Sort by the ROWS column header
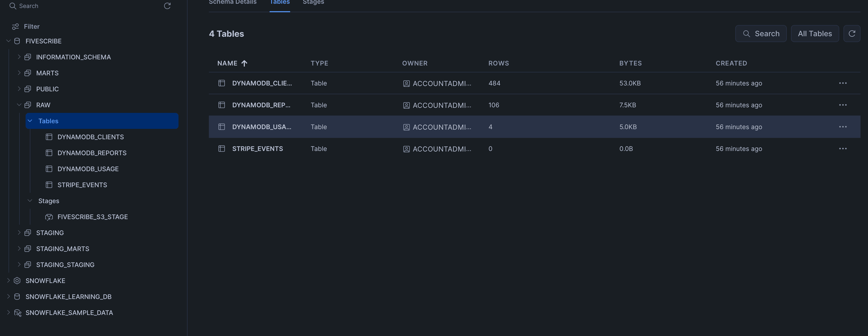This screenshot has width=868, height=336. (x=498, y=63)
